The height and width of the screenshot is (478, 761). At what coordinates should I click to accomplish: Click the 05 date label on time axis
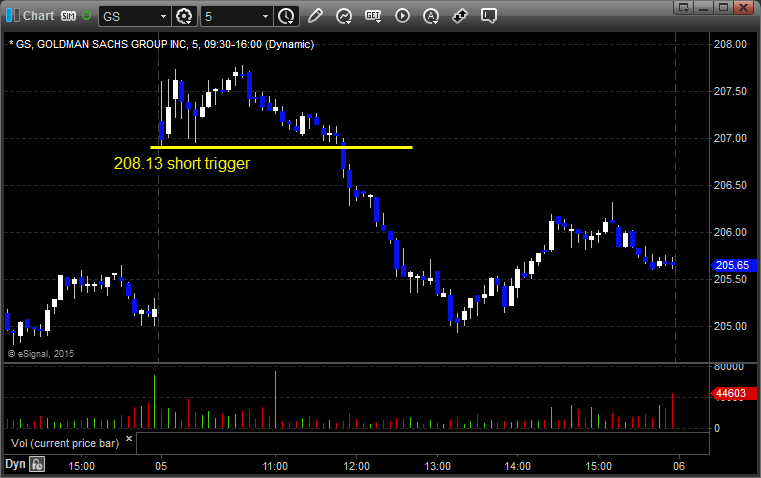pyautogui.click(x=161, y=466)
